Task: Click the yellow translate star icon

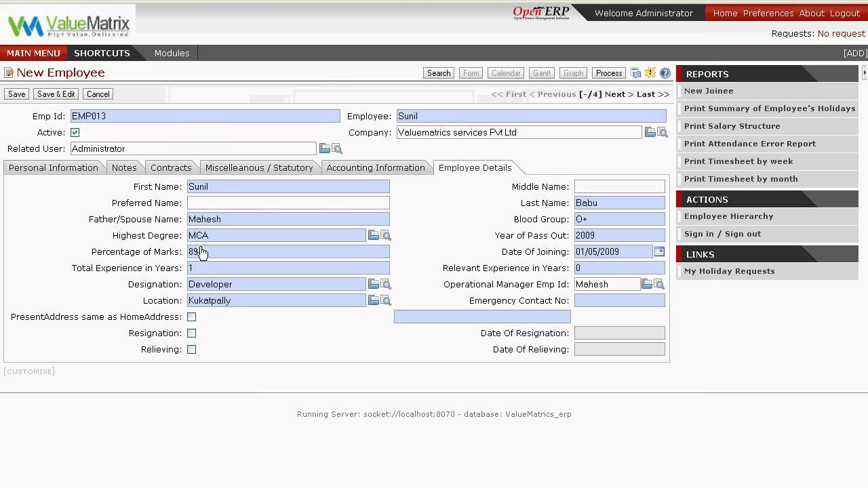Action: pos(650,73)
